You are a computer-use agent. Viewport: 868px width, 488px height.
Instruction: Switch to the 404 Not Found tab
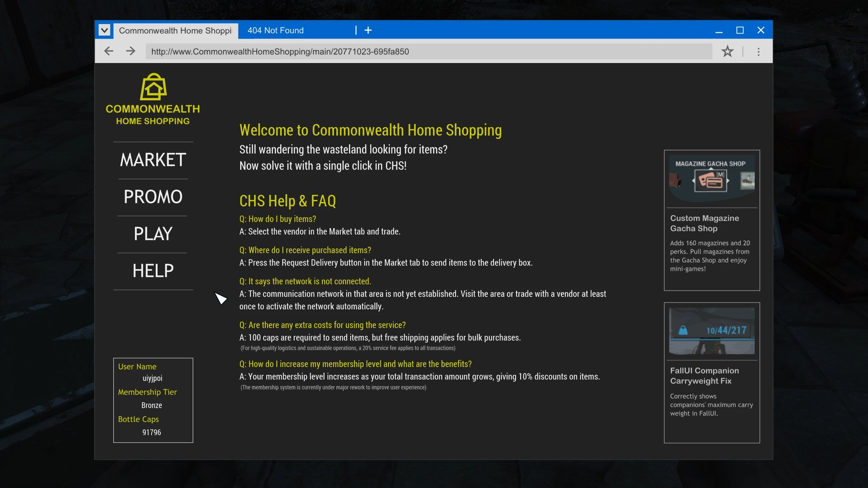click(x=275, y=30)
